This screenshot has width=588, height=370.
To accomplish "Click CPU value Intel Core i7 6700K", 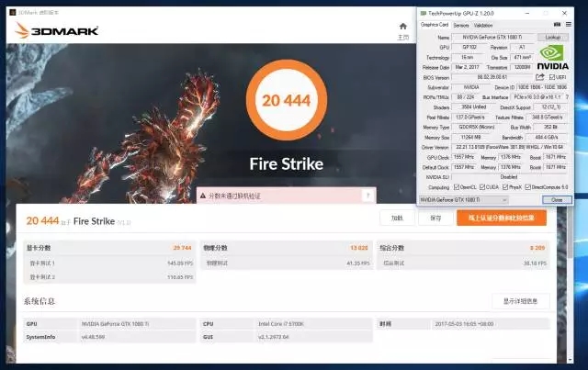I will point(281,324).
